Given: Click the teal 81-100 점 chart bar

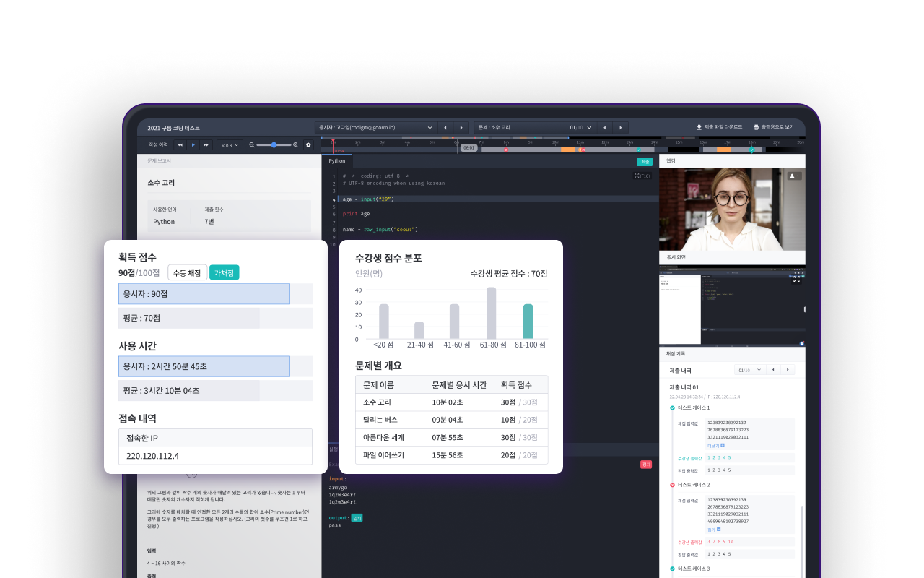Looking at the screenshot, I should pyautogui.click(x=528, y=322).
